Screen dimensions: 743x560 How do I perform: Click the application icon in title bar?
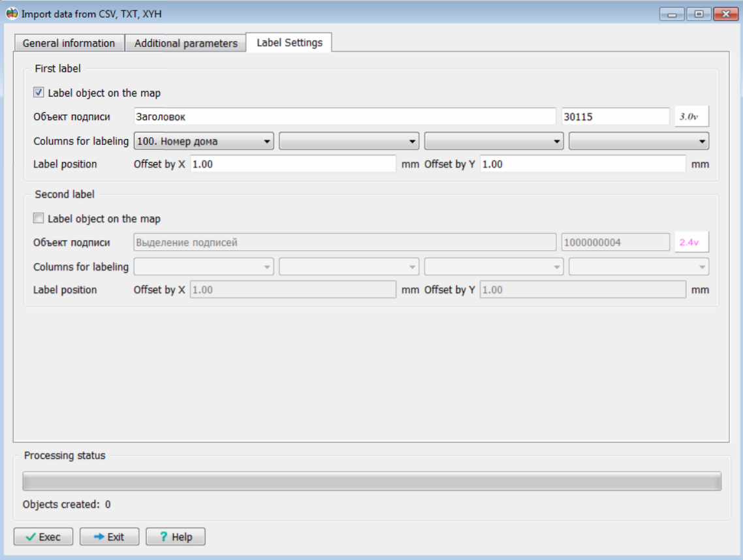coord(12,13)
